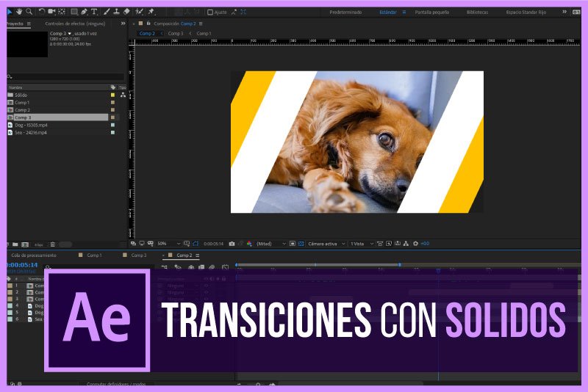Select the Pantalla pequeña workspace

click(x=431, y=12)
